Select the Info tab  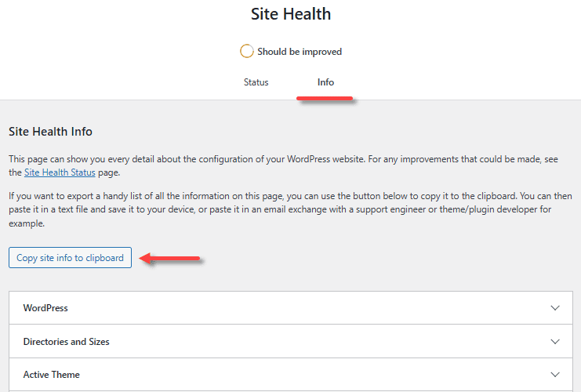pos(325,82)
